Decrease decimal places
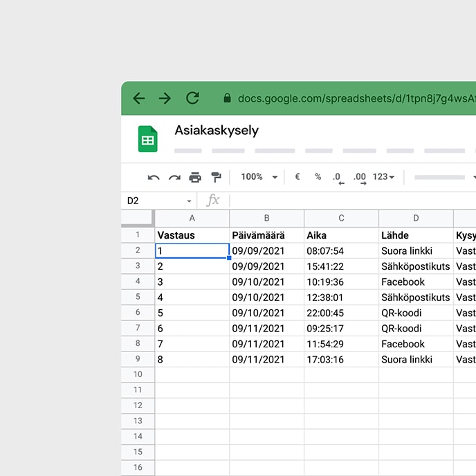 click(x=338, y=178)
